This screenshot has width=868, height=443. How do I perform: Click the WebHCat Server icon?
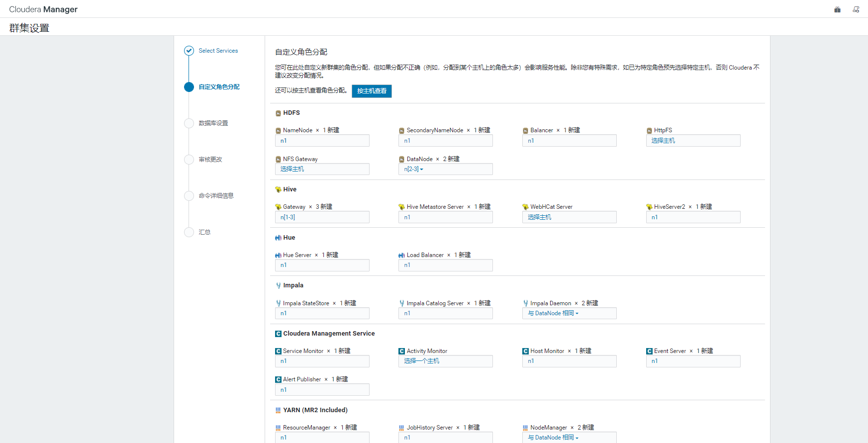pyautogui.click(x=525, y=207)
